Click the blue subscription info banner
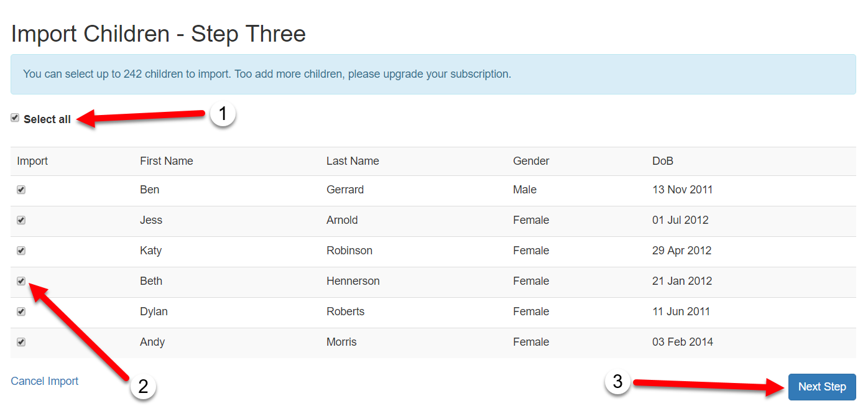 pyautogui.click(x=433, y=74)
